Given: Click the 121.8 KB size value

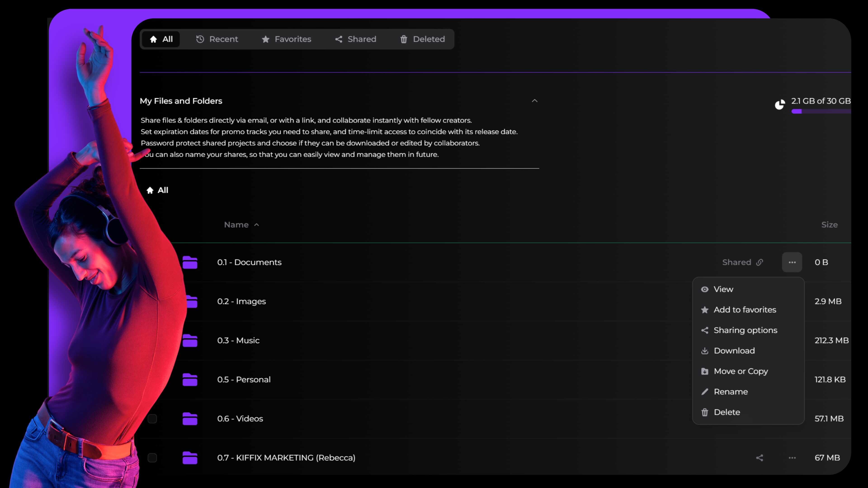Looking at the screenshot, I should pyautogui.click(x=830, y=380).
